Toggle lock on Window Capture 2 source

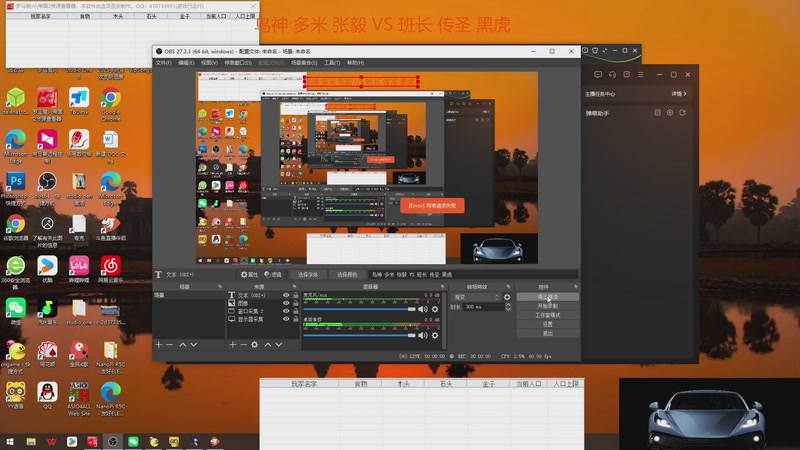click(295, 311)
